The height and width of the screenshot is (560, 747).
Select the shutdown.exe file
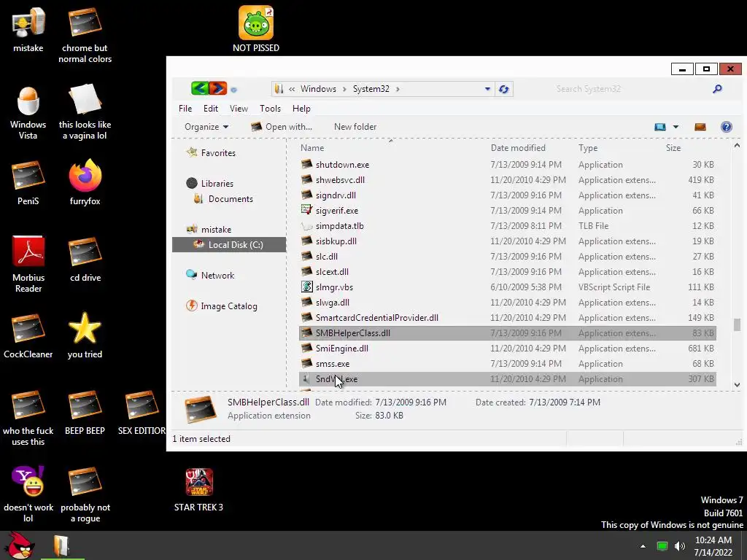508,165
